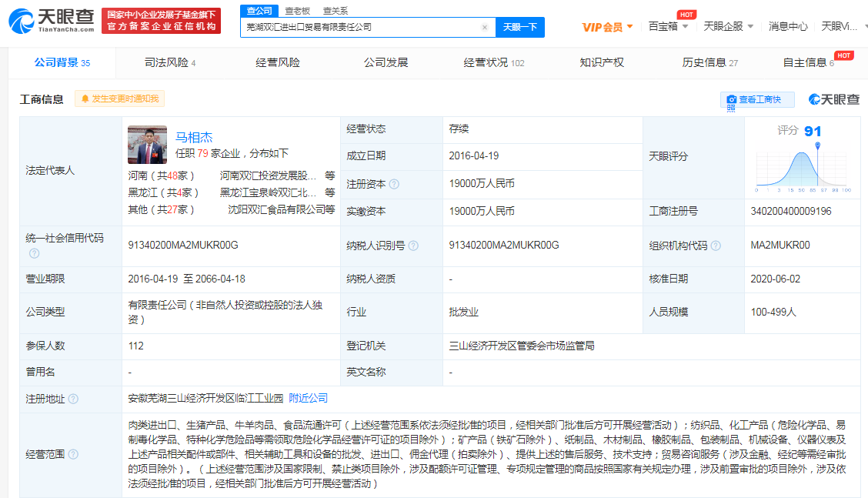Click the legal representative's photo
868x498 pixels.
[147, 145]
